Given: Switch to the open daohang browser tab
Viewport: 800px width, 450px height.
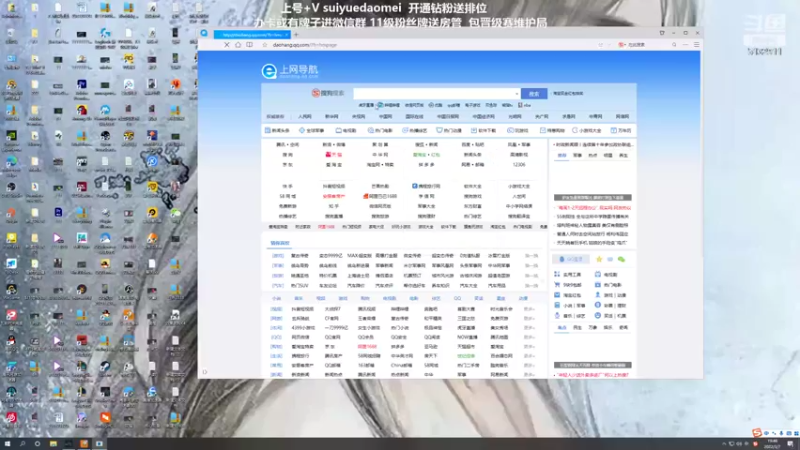Looking at the screenshot, I should (x=252, y=35).
